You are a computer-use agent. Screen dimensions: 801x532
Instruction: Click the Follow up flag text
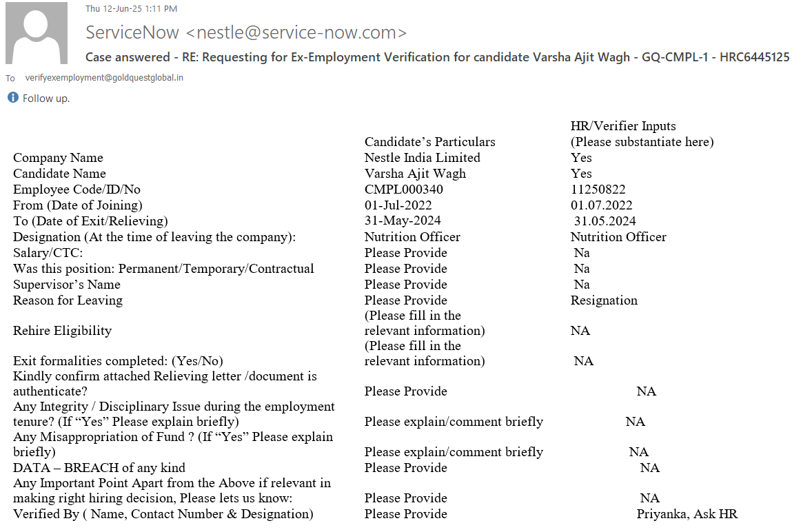(46, 99)
